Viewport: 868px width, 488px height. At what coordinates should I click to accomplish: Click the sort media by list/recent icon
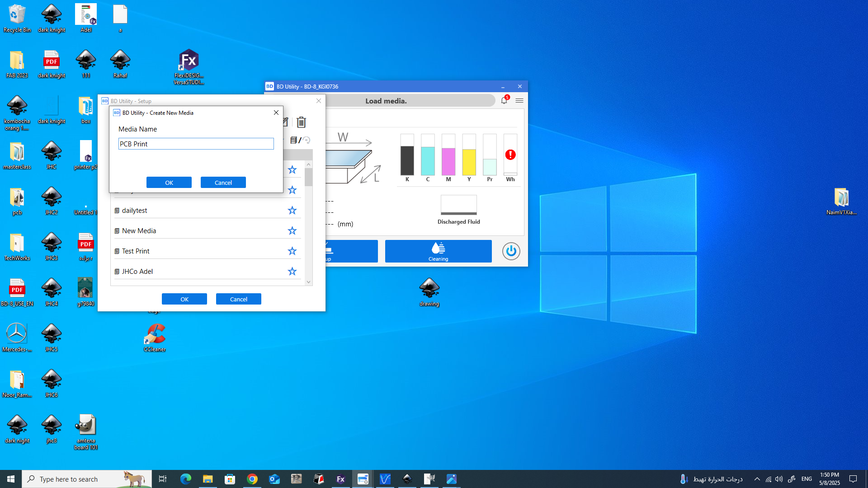(x=300, y=140)
